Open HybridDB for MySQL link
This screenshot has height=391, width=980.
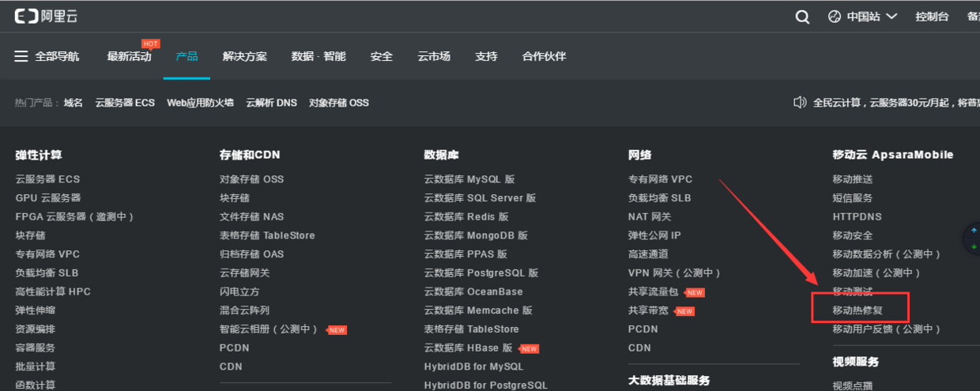[x=473, y=367]
